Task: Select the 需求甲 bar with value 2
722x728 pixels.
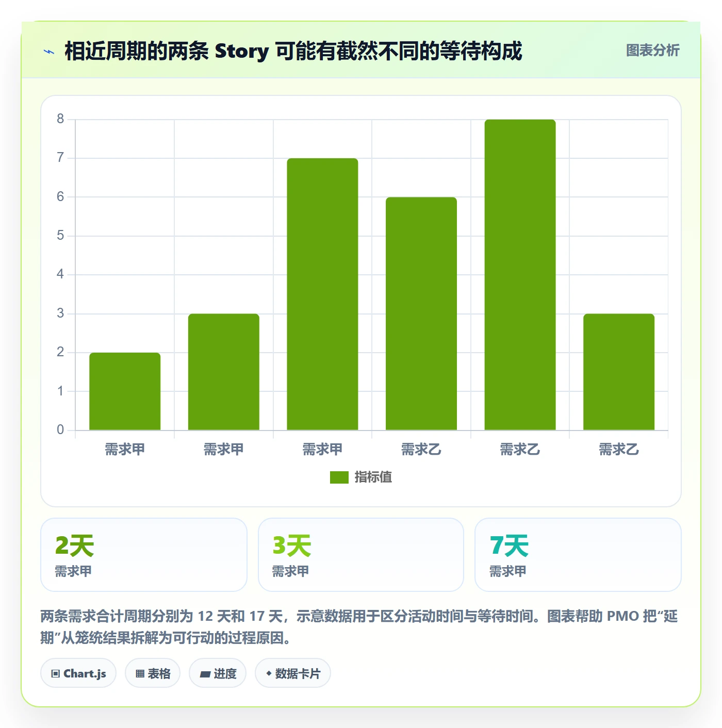Action: [x=125, y=391]
